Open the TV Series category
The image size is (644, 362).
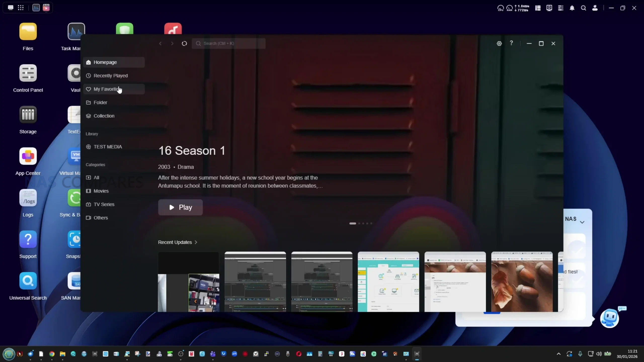[x=104, y=204]
